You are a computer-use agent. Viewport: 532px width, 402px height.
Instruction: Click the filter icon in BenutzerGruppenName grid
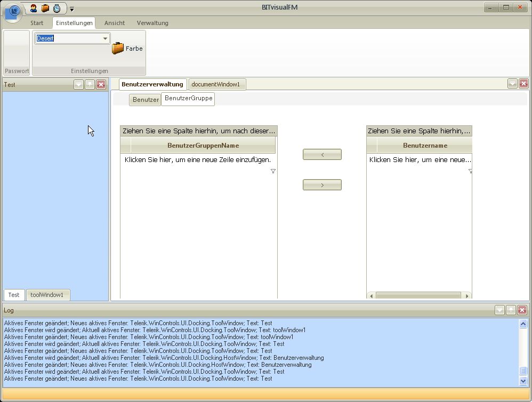(x=273, y=171)
